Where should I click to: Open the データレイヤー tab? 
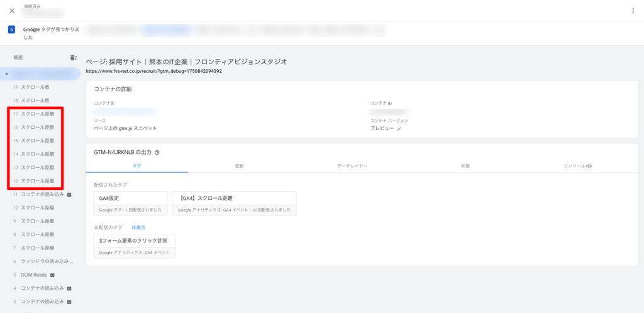tap(352, 165)
